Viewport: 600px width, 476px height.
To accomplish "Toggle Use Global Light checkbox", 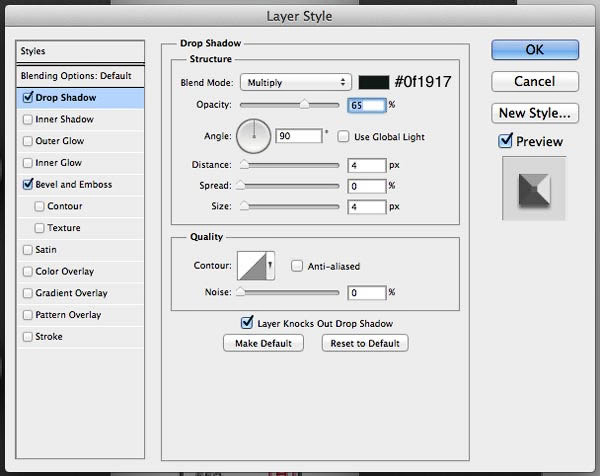I will [x=343, y=137].
